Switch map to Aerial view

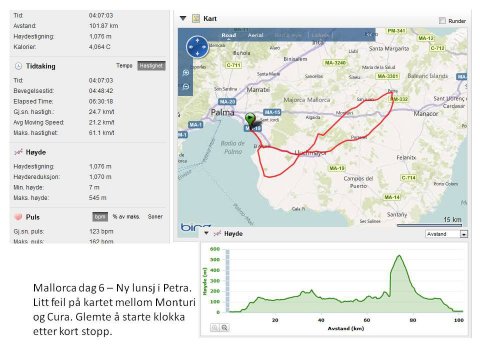[x=256, y=35]
